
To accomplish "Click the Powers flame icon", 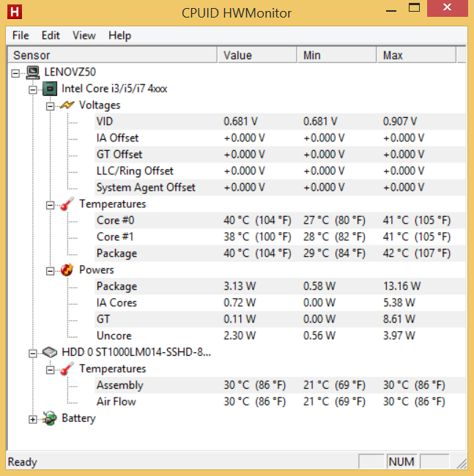I will coord(67,270).
